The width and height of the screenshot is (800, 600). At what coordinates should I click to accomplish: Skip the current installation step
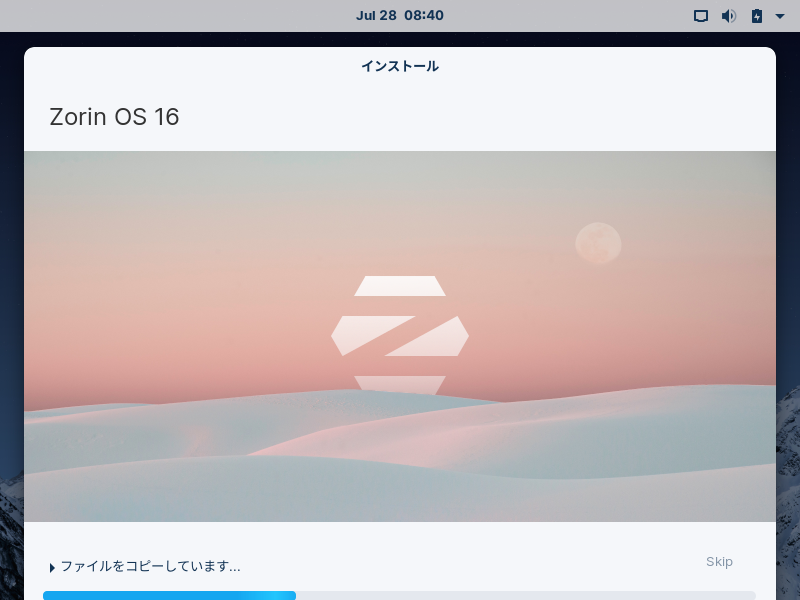coord(719,562)
